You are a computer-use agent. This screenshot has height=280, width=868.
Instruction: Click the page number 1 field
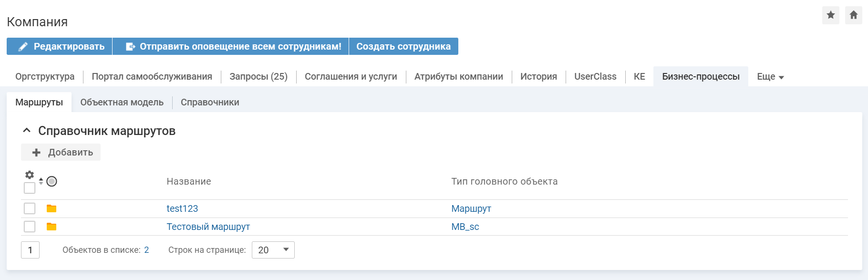[30, 250]
